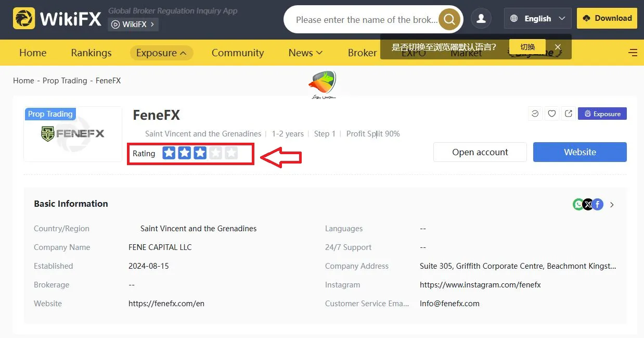Click the history clock icon near Exposure
Image resolution: width=644 pixels, height=338 pixels.
coord(535,113)
